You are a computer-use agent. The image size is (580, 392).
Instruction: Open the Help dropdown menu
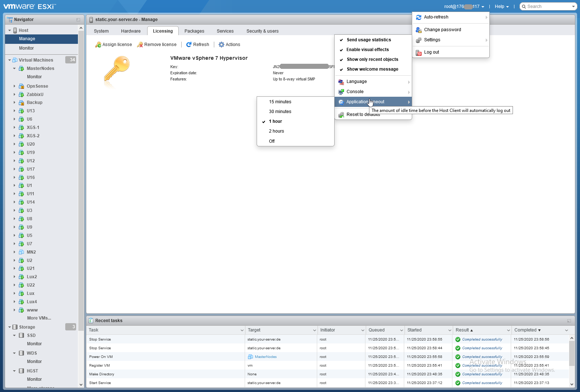[x=502, y=7]
